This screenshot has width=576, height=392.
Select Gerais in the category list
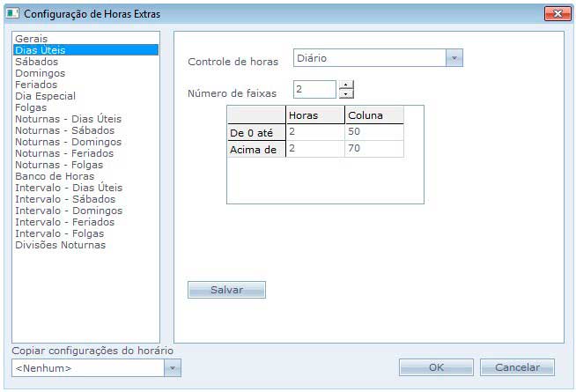[32, 39]
